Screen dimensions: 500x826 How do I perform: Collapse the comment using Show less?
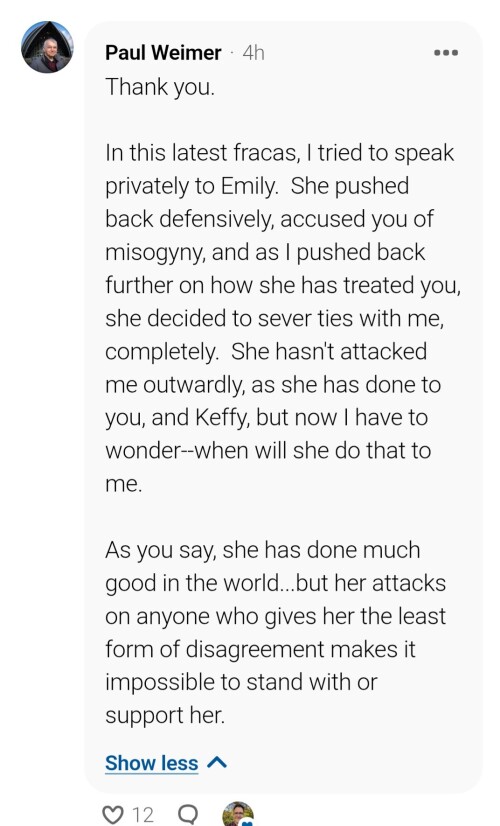coord(152,763)
